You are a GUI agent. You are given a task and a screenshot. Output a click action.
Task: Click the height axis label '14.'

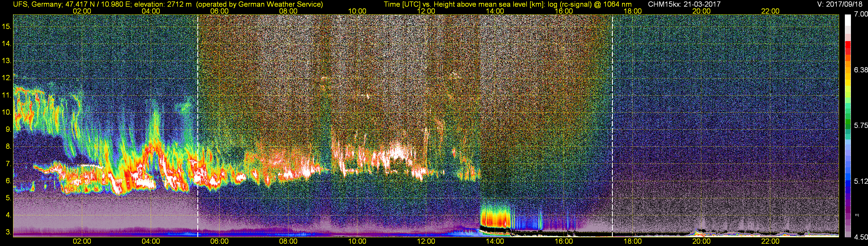(x=7, y=43)
